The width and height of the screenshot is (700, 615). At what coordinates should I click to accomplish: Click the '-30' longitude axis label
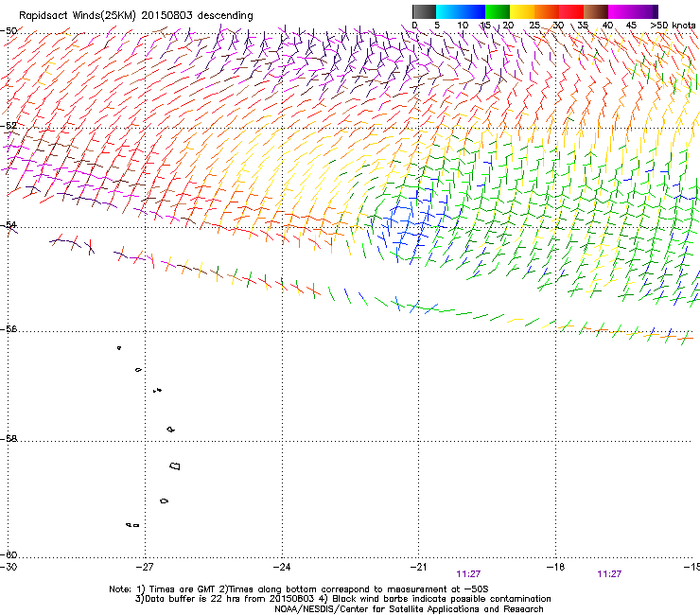point(8,567)
